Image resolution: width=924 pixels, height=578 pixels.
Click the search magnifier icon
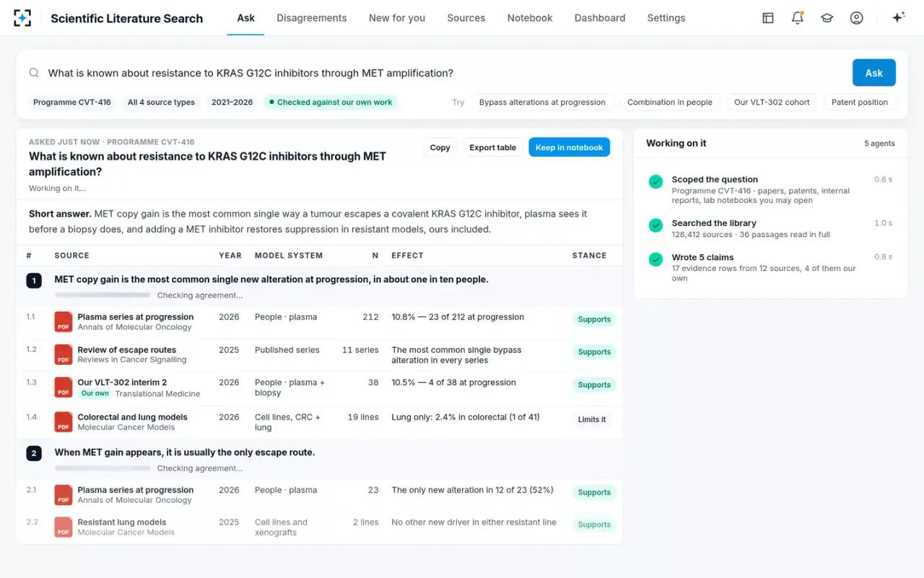pyautogui.click(x=34, y=73)
